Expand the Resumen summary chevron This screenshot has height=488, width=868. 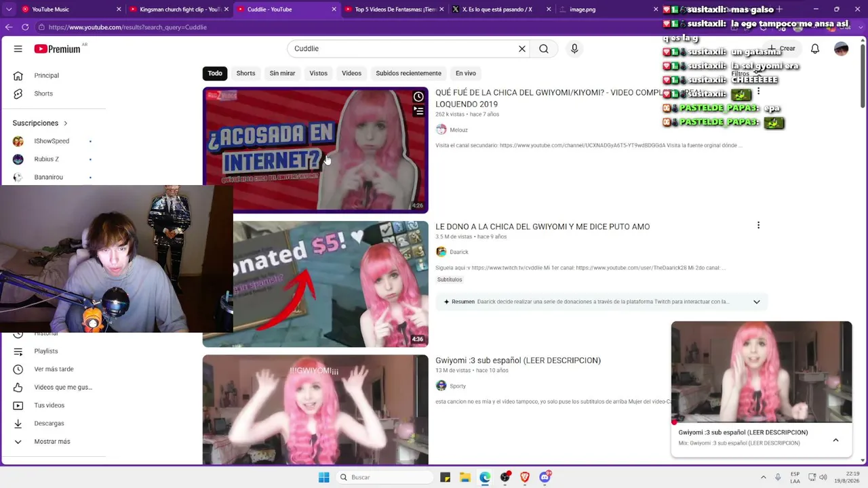pyautogui.click(x=757, y=302)
